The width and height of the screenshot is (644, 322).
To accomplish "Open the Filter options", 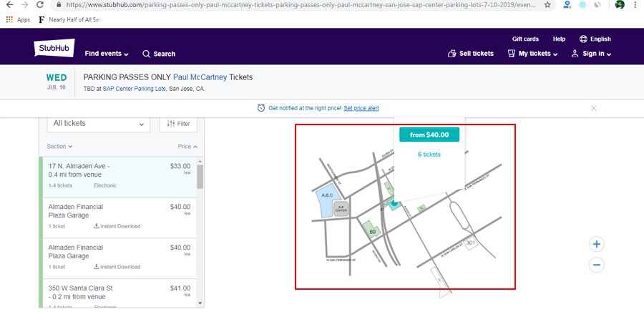I will coord(179,124).
